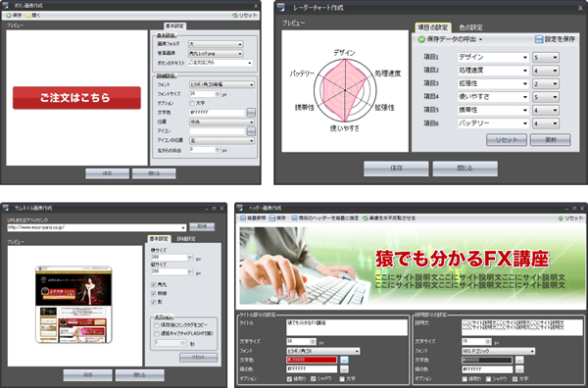The width and height of the screenshot is (588, 388).
Task: Click header image window app icon in title bar
Action: tap(240, 208)
